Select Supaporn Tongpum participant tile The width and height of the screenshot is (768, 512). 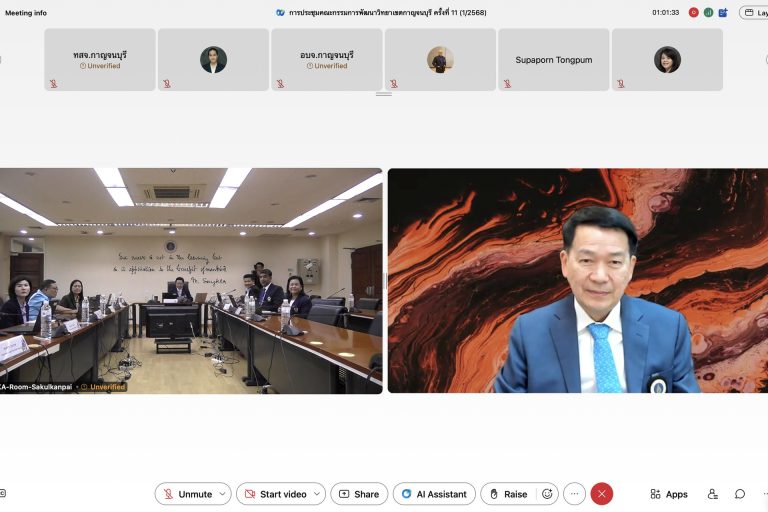(x=553, y=60)
